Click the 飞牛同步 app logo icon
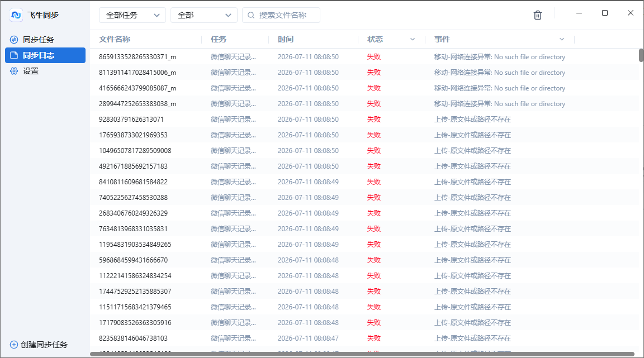 tap(16, 15)
